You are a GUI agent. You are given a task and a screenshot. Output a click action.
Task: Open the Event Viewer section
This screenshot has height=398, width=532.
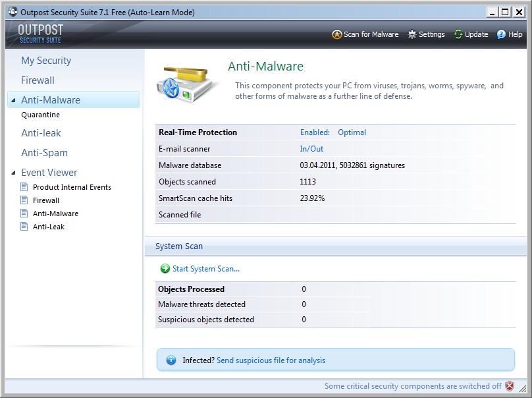[x=49, y=173]
